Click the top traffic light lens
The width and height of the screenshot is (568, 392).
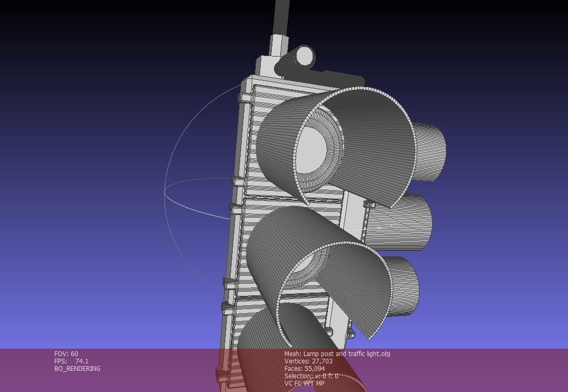[x=311, y=150]
